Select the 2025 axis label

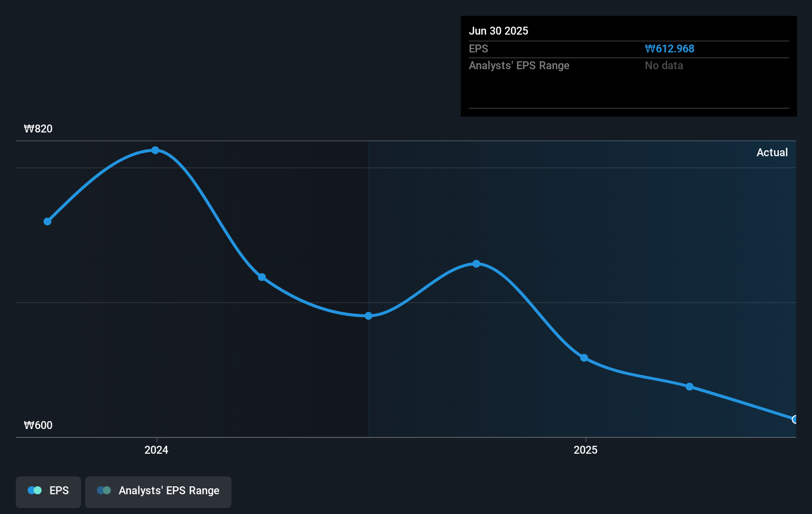[586, 450]
